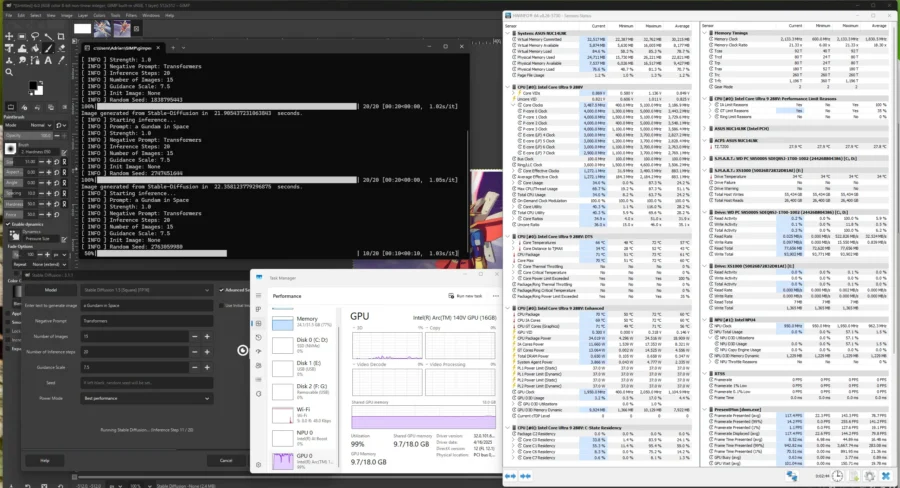Open Task Manager Startup apps icon

258,351
